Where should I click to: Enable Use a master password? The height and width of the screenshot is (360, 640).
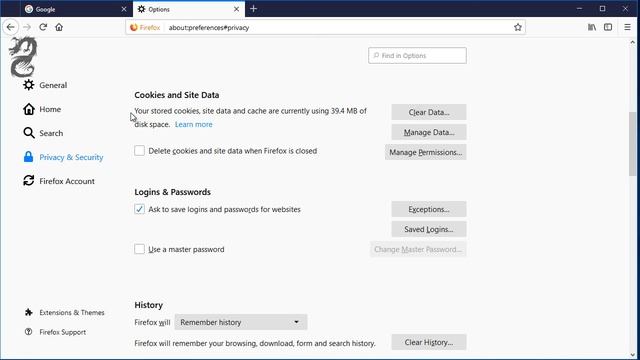139,249
